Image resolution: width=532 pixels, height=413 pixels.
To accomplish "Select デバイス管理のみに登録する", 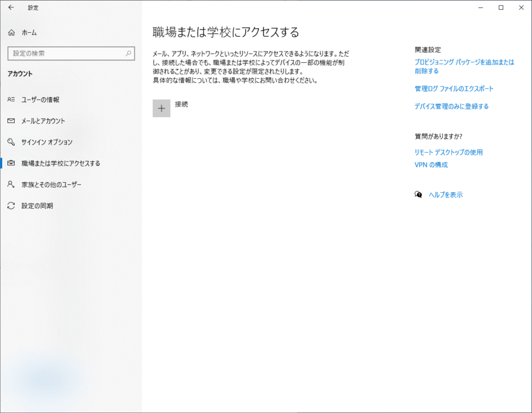I will click(x=451, y=105).
